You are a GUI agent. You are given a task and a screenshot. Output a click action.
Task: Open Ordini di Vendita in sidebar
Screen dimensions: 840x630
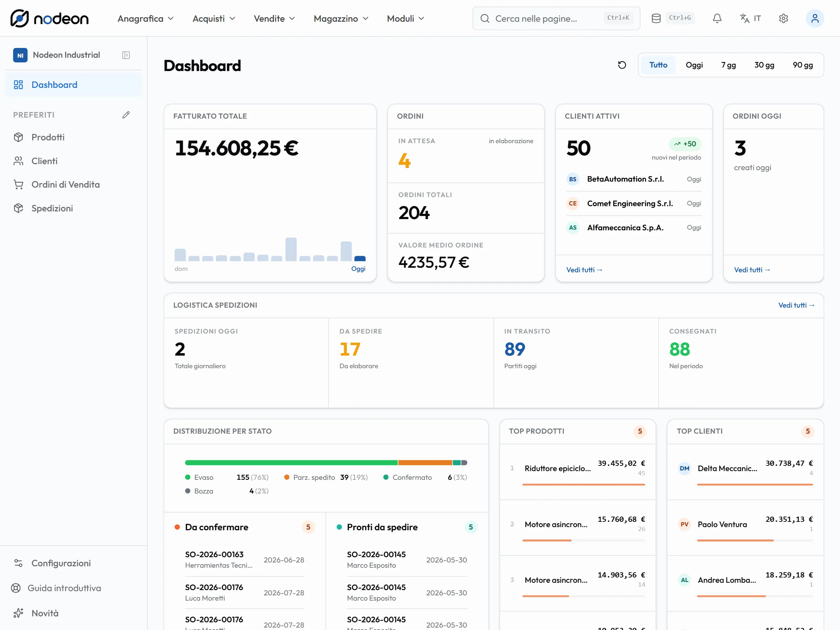[73, 184]
